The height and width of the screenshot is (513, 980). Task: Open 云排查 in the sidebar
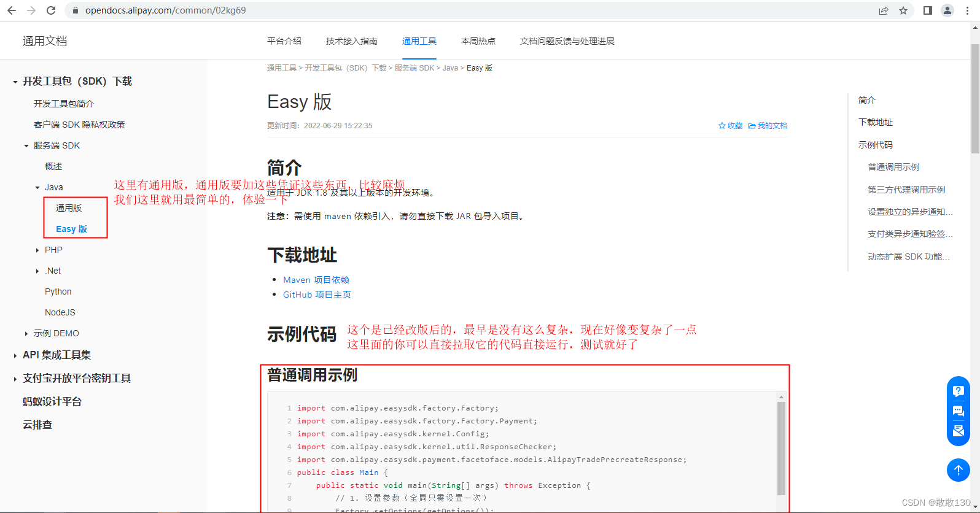pos(37,425)
